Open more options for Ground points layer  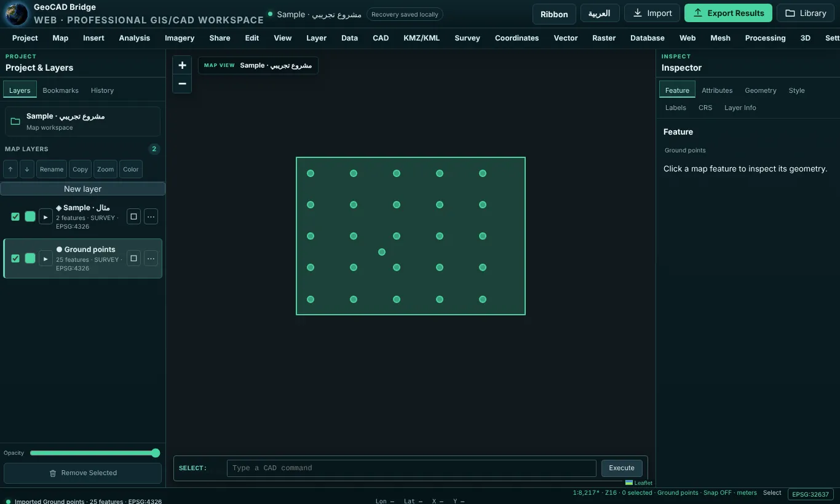[151, 258]
